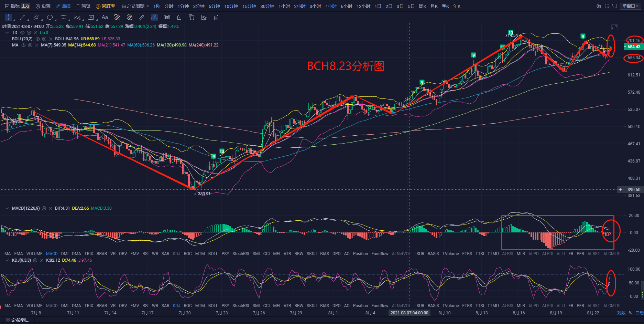Toggle visibility eye of MA indicator

[x=23, y=45]
